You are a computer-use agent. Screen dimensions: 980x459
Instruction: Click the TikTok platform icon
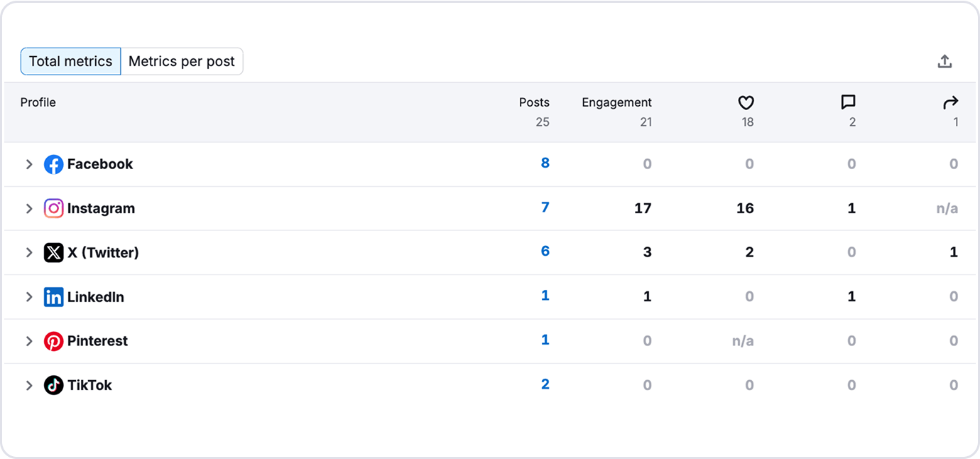[x=54, y=385]
